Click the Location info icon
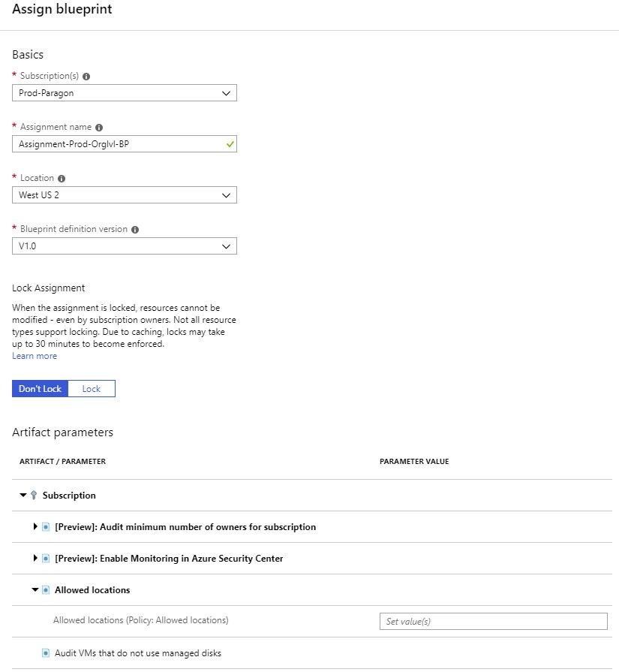Image resolution: width=619 pixels, height=672 pixels. click(62, 178)
